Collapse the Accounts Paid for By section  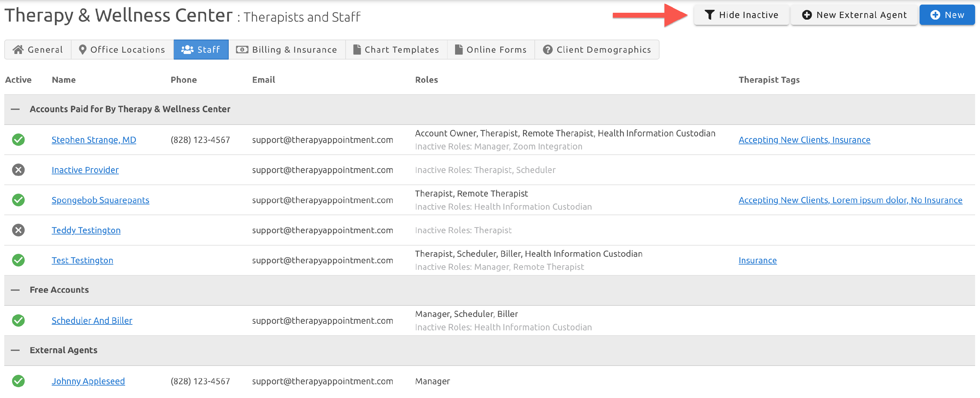pos(15,109)
